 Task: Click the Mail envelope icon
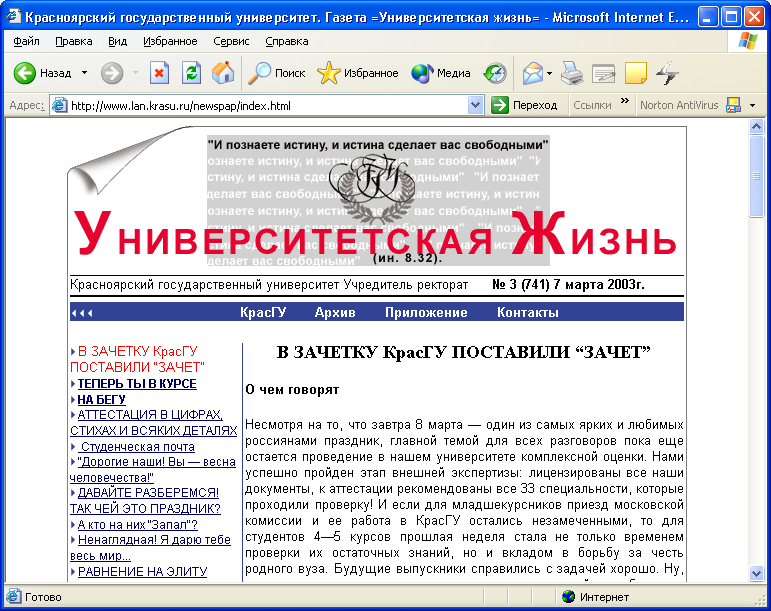click(533, 73)
